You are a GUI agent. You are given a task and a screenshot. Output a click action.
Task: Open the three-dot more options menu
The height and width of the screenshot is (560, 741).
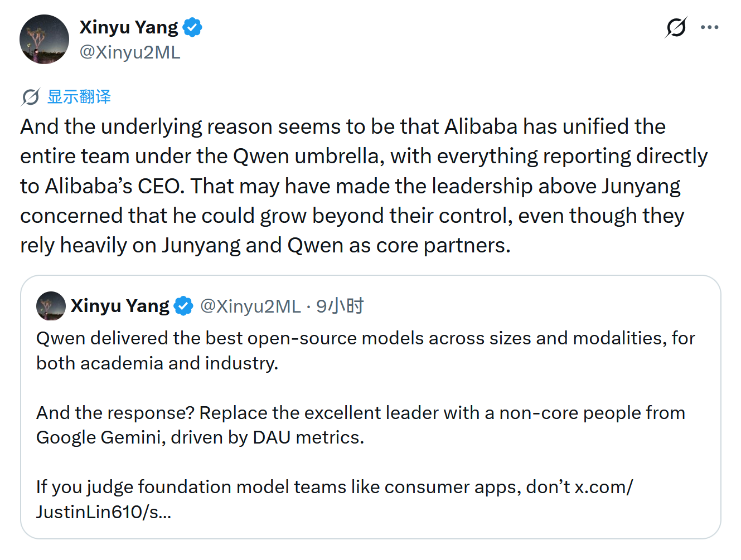tap(709, 27)
